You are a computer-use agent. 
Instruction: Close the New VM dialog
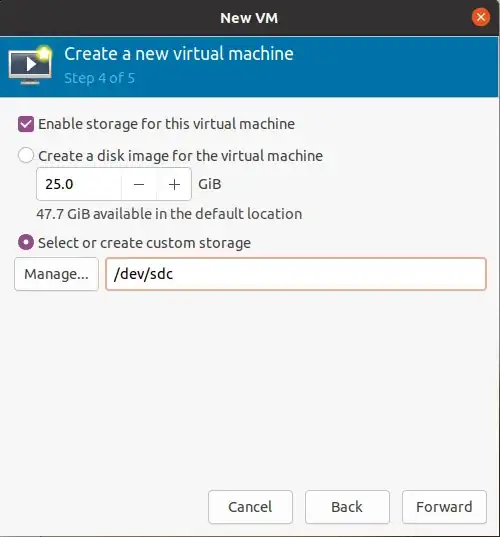coord(480,17)
